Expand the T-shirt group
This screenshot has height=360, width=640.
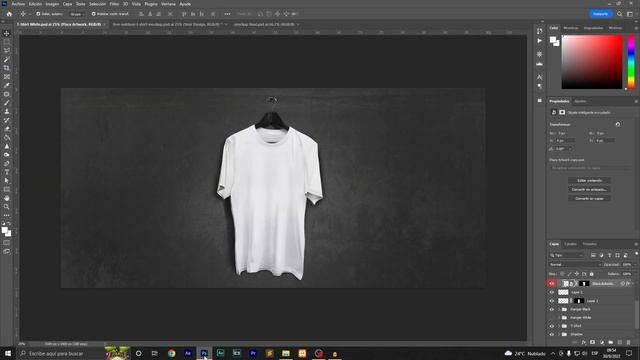coord(559,326)
